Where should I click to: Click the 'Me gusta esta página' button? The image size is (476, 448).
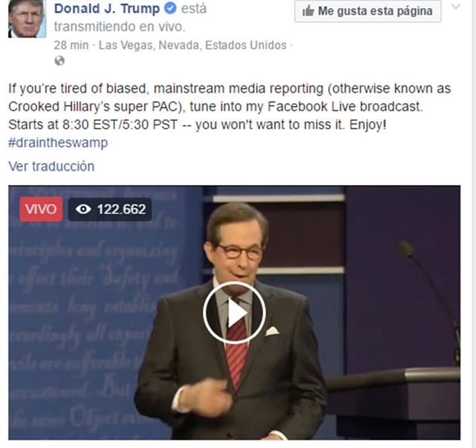point(368,11)
